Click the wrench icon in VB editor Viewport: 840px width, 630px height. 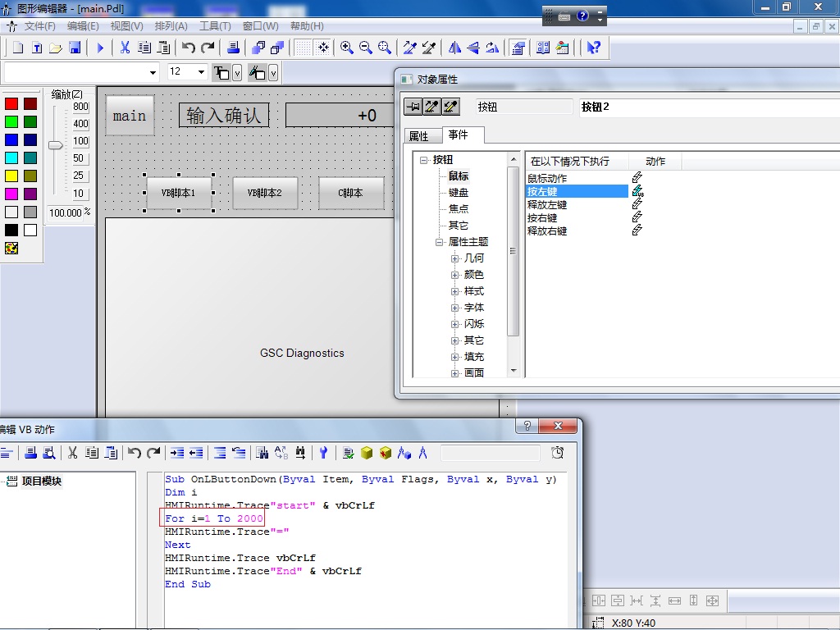coord(323,453)
